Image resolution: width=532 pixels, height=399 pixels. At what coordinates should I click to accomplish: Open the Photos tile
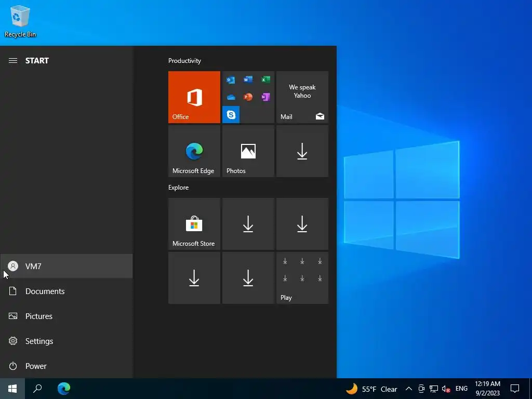(248, 151)
